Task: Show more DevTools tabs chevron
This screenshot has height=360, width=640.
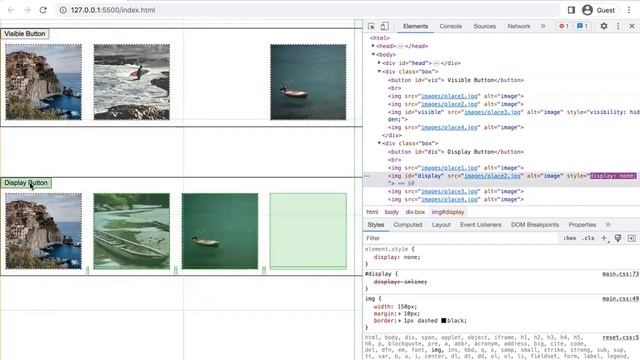Action: pos(543,26)
